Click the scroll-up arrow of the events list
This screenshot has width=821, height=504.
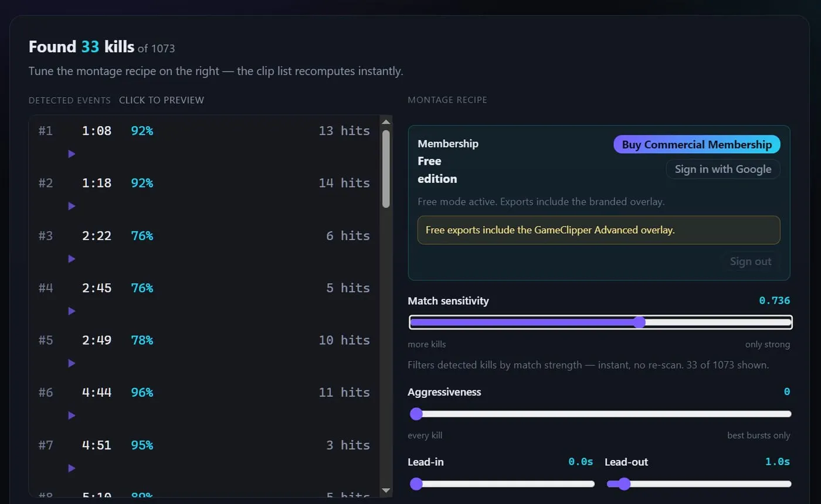(x=386, y=122)
